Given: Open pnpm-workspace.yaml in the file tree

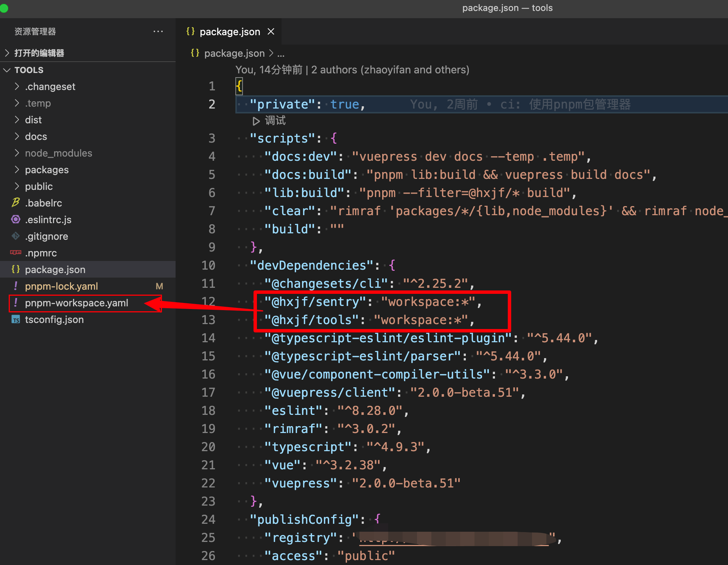Looking at the screenshot, I should click(x=76, y=303).
